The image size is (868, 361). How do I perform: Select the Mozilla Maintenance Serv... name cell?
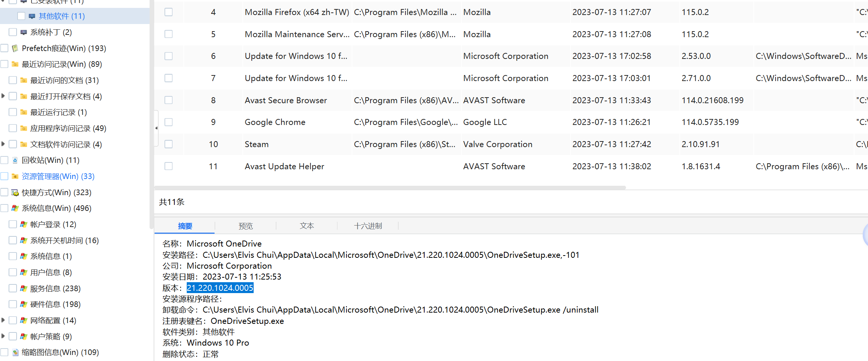tap(297, 34)
